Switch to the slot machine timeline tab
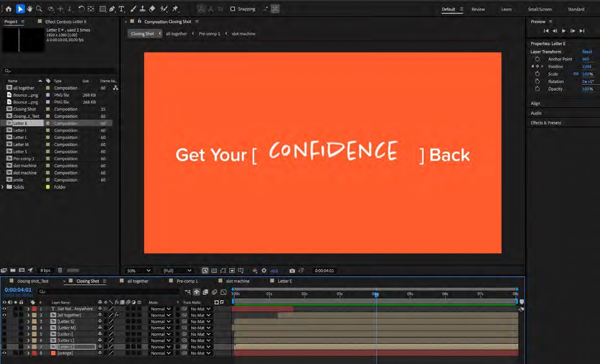 click(238, 281)
